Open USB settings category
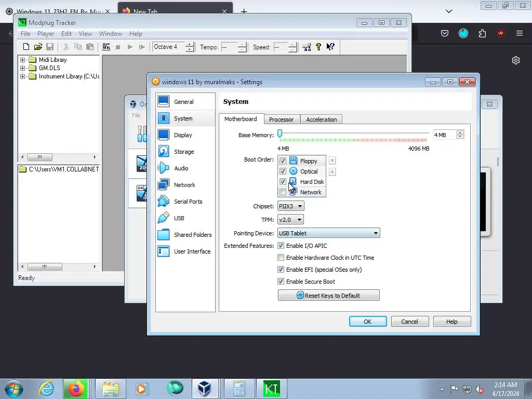 point(185,218)
